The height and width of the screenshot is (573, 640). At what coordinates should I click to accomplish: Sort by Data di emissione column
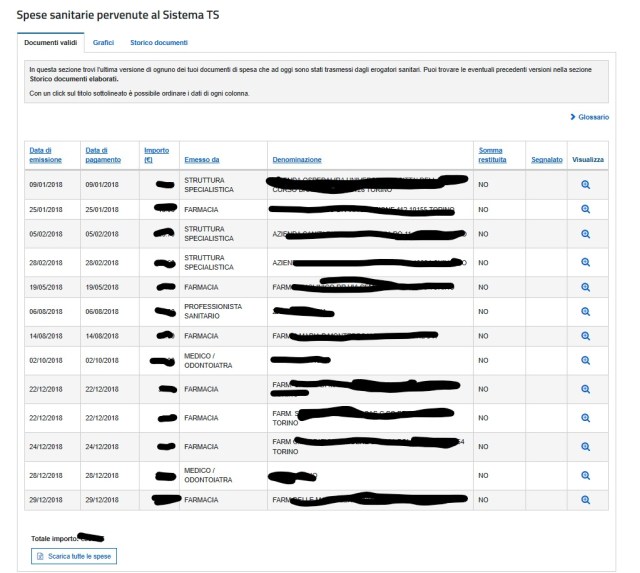[46, 155]
